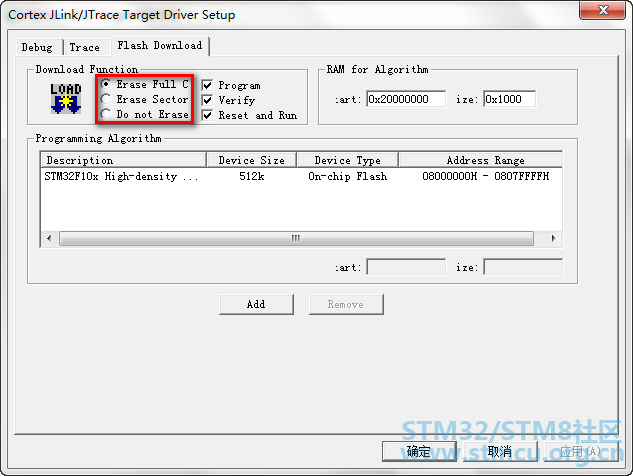Edit RAM start address 0x20000000 field
Screen dimensions: 633x476
click(406, 99)
